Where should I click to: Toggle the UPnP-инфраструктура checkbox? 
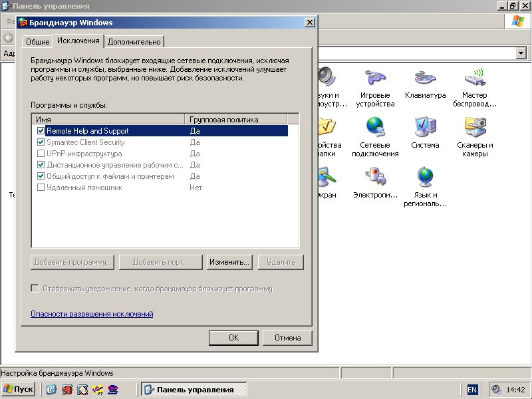(x=41, y=154)
